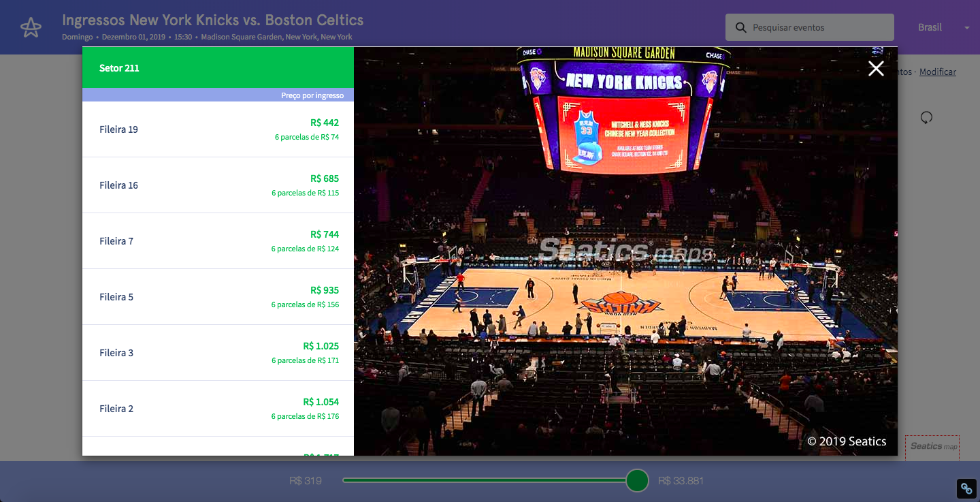The image size is (980, 502).
Task: Click the event date and venue subtitle
Action: (x=207, y=37)
